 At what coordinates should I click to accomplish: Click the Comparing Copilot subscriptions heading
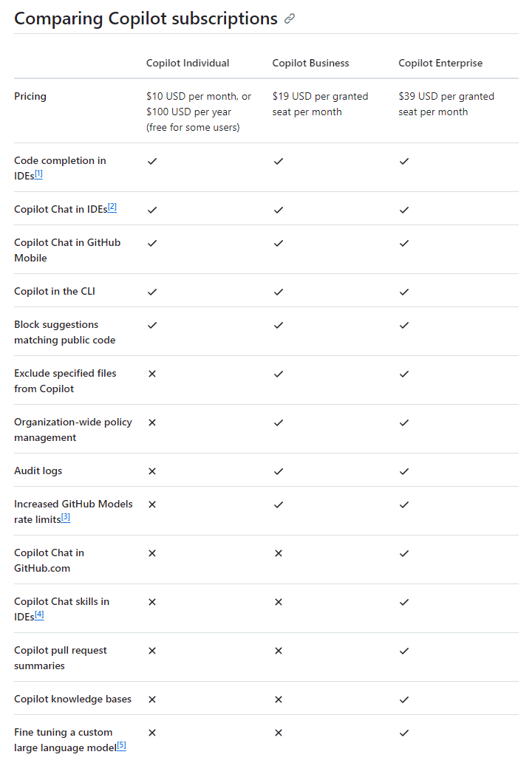146,19
